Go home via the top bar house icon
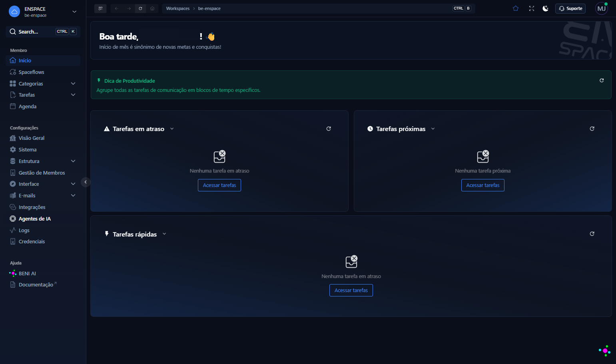 pyautogui.click(x=152, y=8)
